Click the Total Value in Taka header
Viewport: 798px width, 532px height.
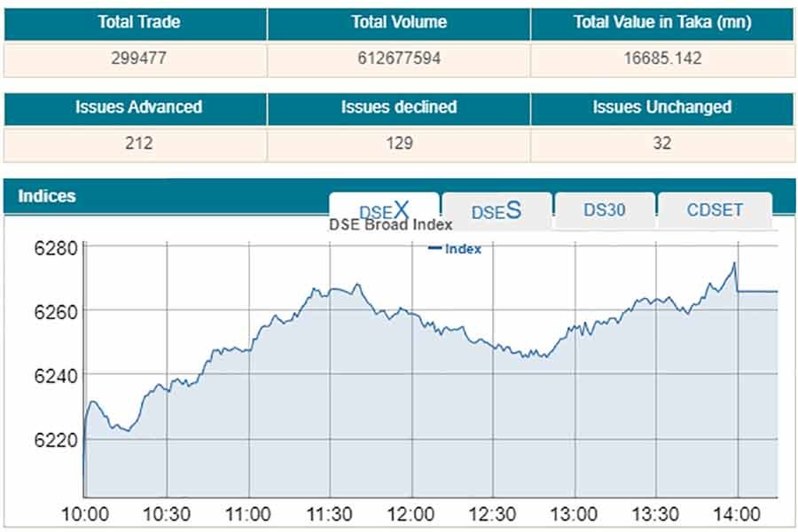click(662, 22)
